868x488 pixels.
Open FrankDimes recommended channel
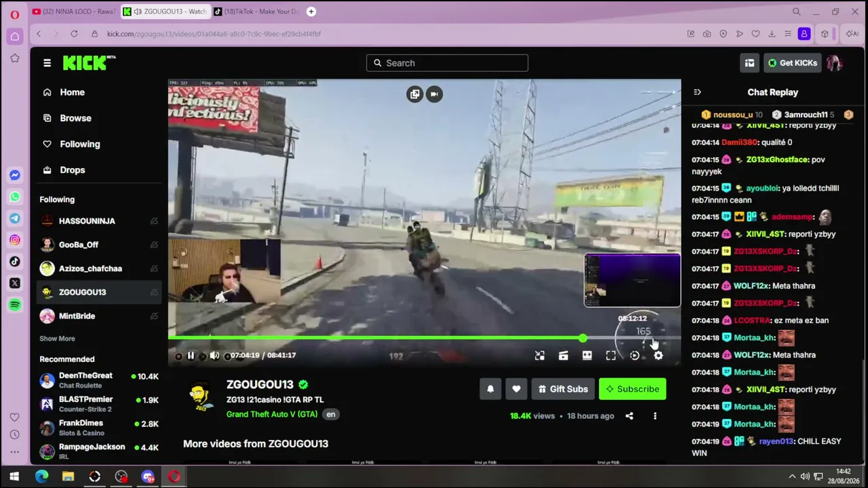tap(99, 428)
